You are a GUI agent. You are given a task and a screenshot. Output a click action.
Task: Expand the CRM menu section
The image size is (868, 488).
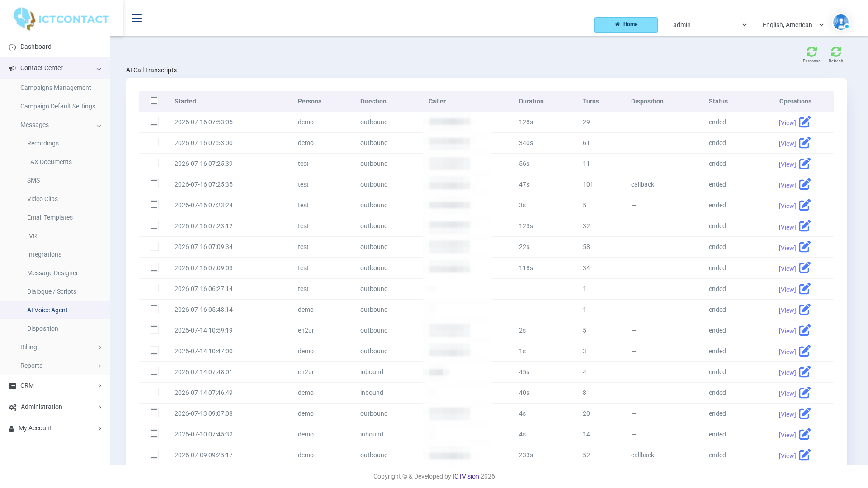point(55,386)
